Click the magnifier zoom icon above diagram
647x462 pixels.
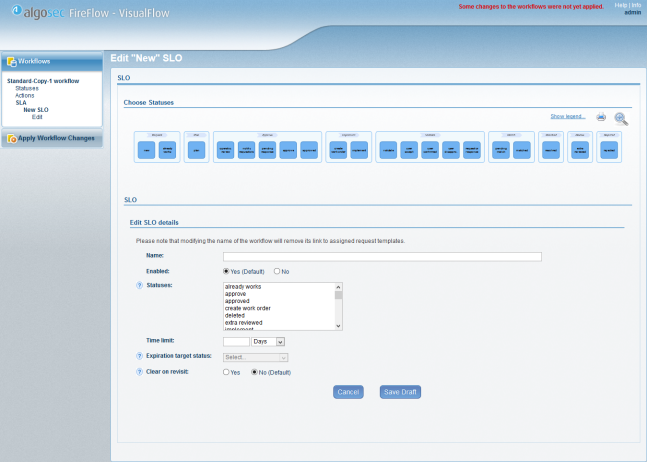pos(621,118)
